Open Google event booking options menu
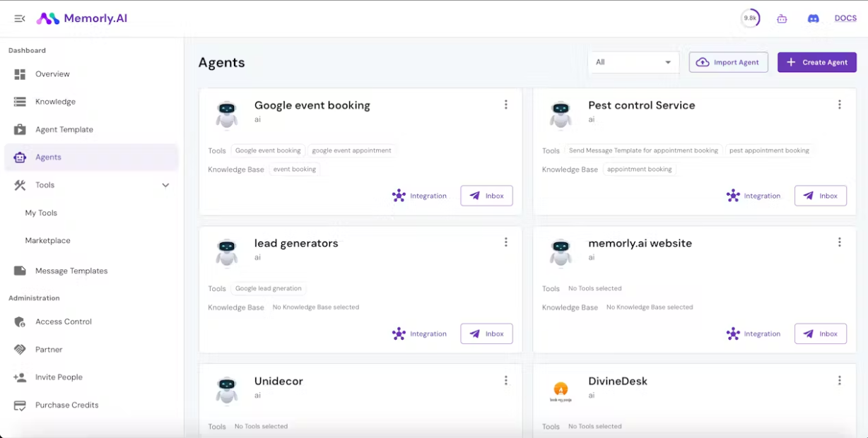 coord(505,105)
